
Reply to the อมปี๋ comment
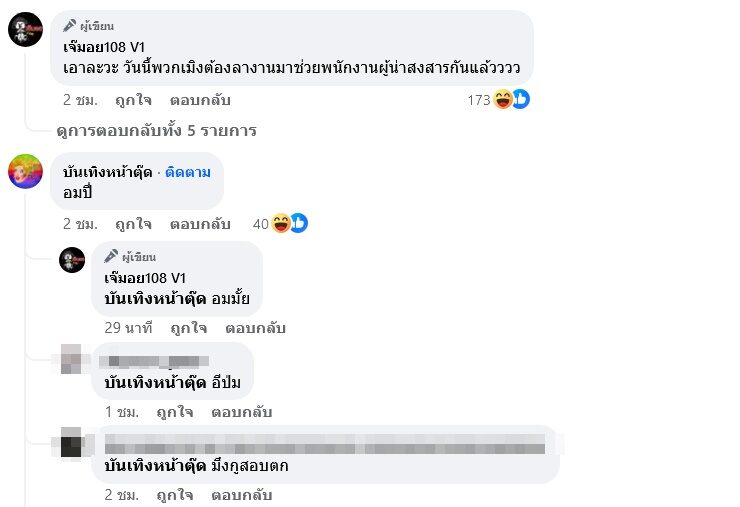[200, 224]
